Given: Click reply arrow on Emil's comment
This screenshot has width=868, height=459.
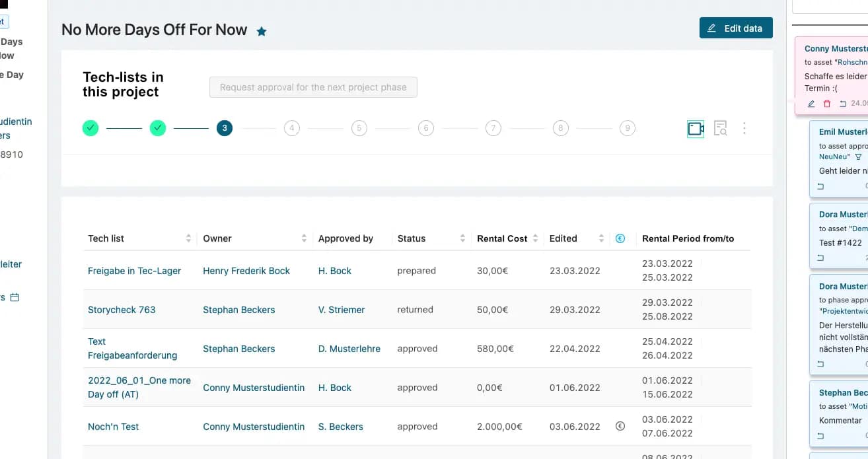Looking at the screenshot, I should click(821, 187).
